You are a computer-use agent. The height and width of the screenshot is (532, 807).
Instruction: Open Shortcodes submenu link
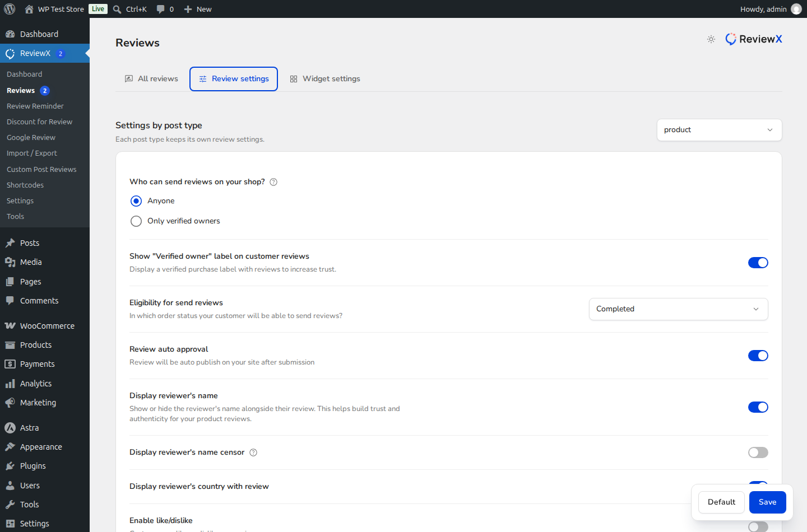(x=25, y=185)
